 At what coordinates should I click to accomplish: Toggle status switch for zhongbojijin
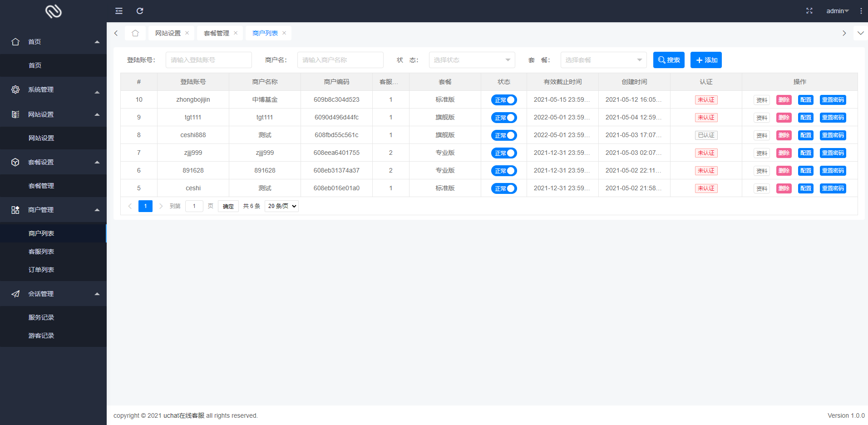coord(504,100)
